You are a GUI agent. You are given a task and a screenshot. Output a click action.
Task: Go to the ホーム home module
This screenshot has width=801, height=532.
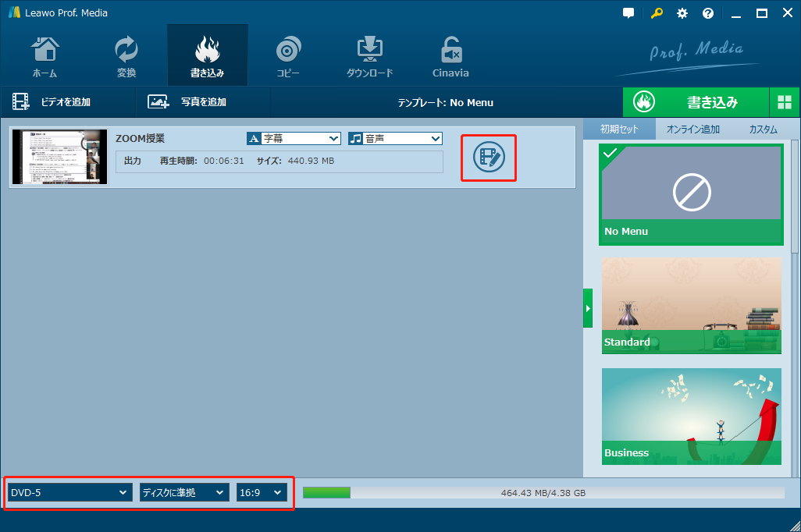point(45,56)
